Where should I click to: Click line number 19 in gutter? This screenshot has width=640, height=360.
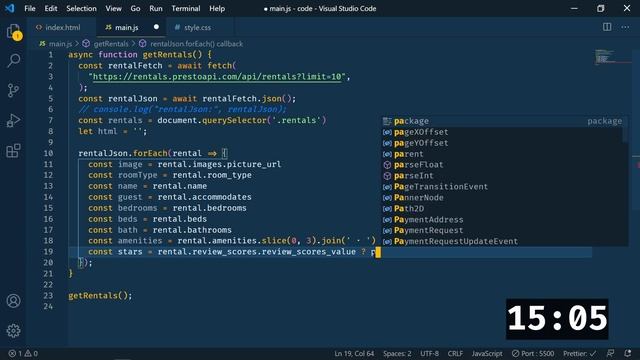click(x=48, y=252)
